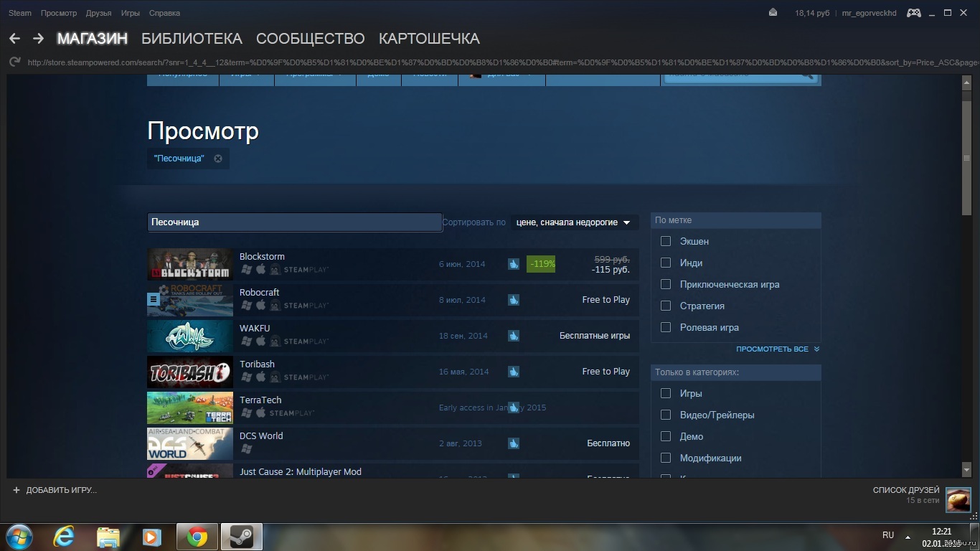The width and height of the screenshot is (980, 551).
Task: Click the plus icon to add game
Action: point(17,490)
